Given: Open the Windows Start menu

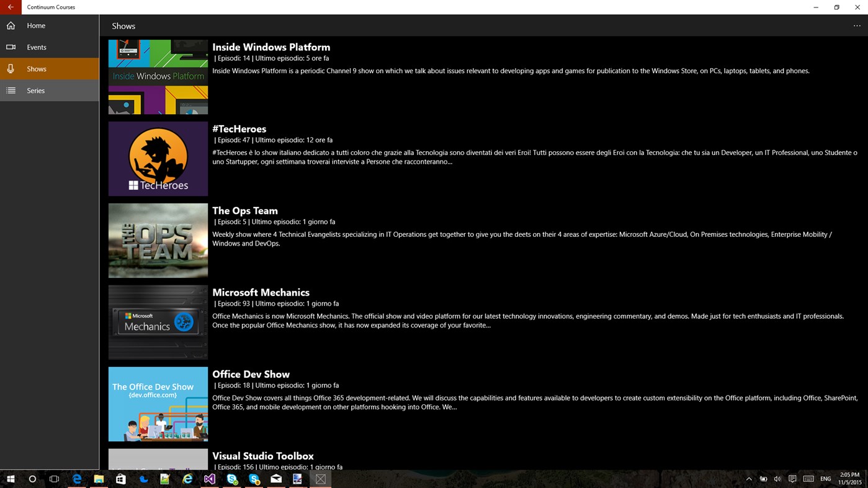Looking at the screenshot, I should (x=11, y=479).
